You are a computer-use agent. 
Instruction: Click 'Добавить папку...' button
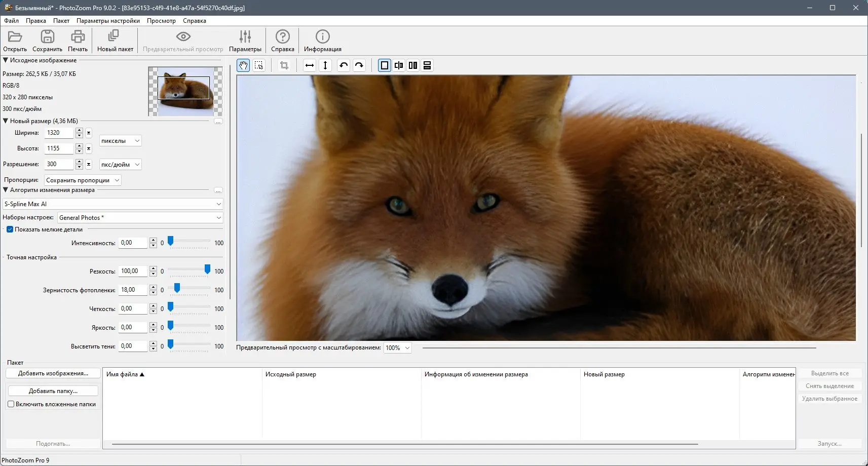tap(53, 391)
